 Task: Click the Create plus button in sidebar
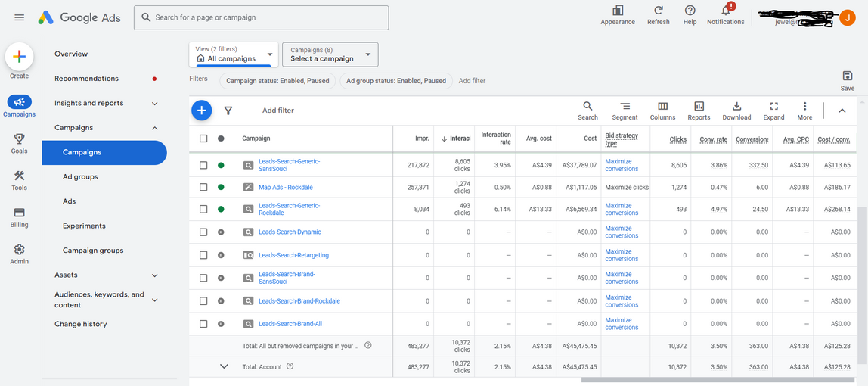(20, 58)
